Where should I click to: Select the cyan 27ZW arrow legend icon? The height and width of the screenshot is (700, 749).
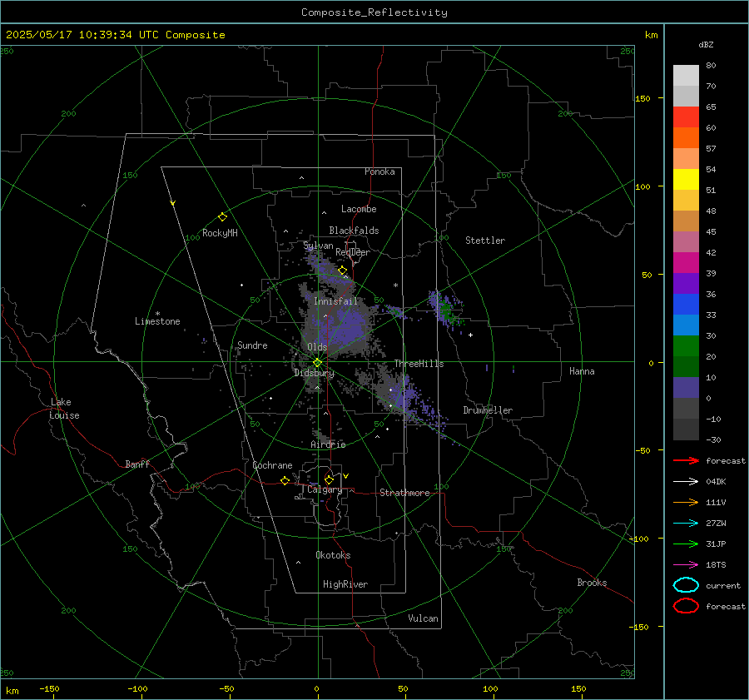pos(686,524)
